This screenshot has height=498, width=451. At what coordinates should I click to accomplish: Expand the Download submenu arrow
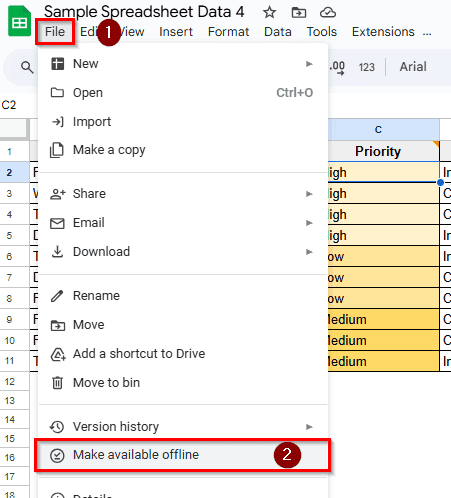pos(309,252)
